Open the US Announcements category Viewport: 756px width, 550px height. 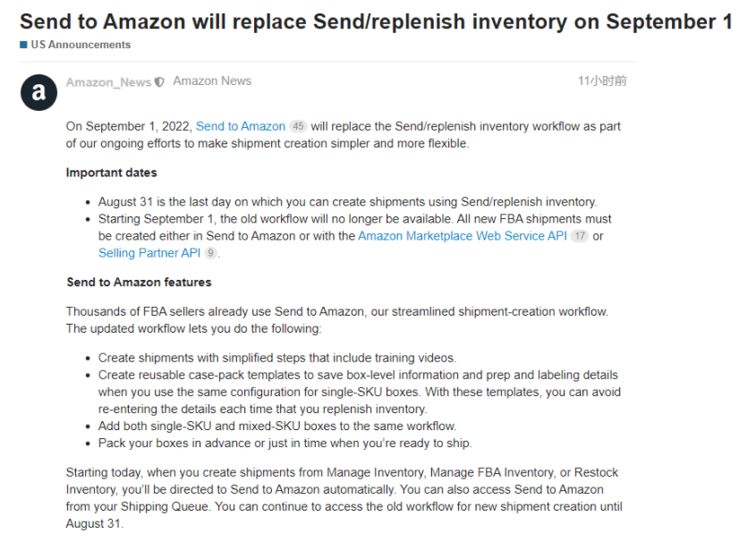[x=81, y=45]
